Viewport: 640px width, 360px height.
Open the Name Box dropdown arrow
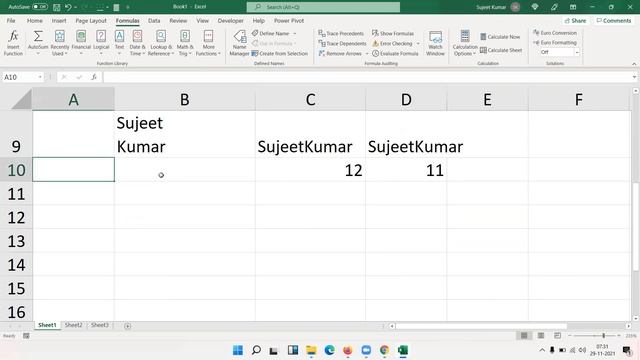coord(40,77)
